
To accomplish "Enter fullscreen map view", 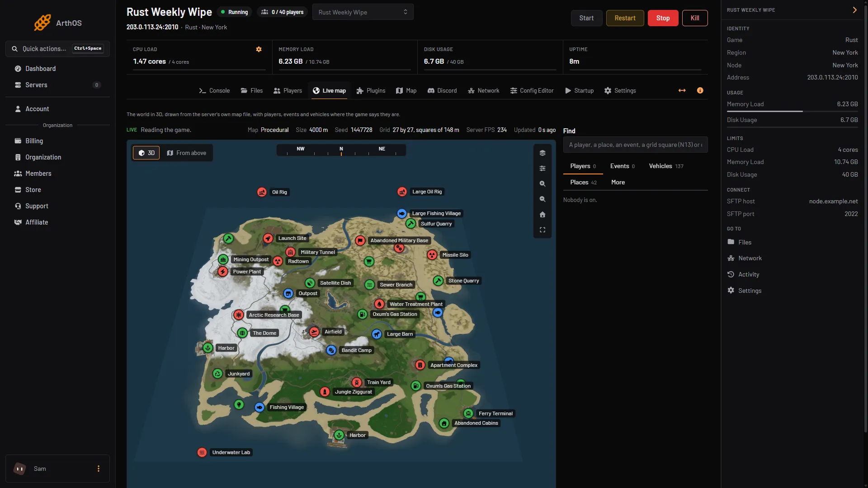I will pos(542,230).
